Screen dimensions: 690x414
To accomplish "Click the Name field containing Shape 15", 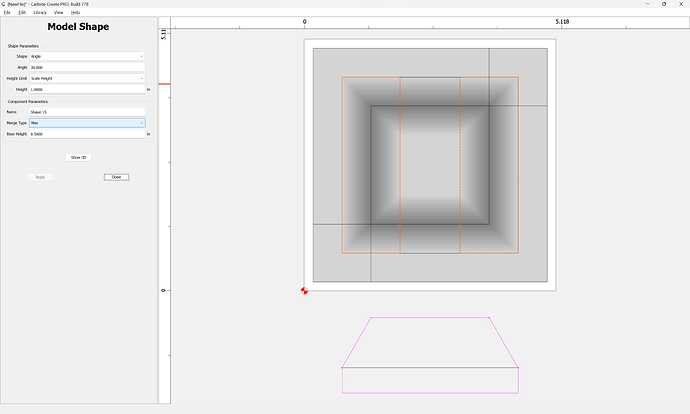I will [87, 112].
